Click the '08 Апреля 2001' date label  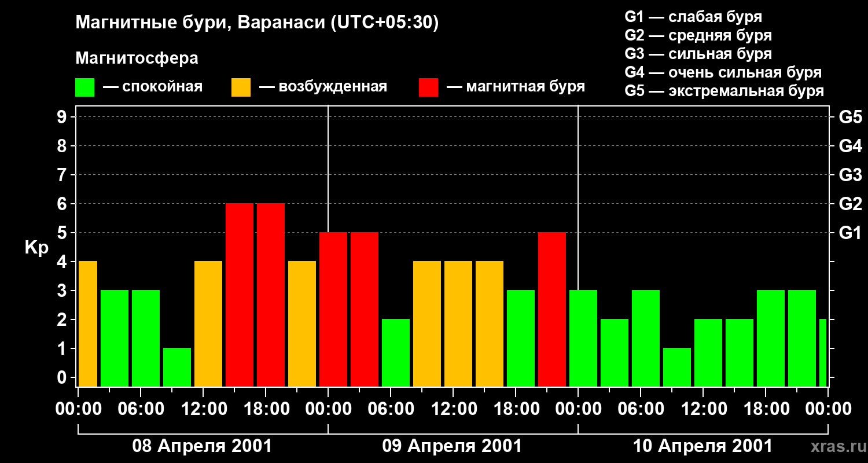click(x=202, y=446)
